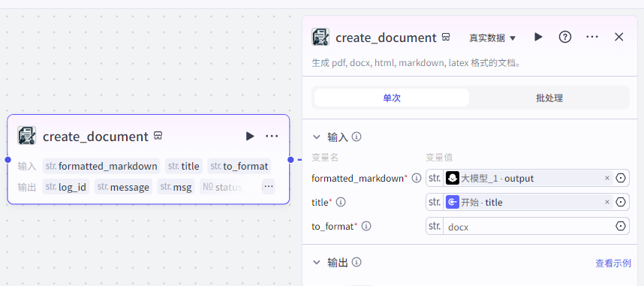
Task: Close the create_document settings panel
Action: (619, 37)
